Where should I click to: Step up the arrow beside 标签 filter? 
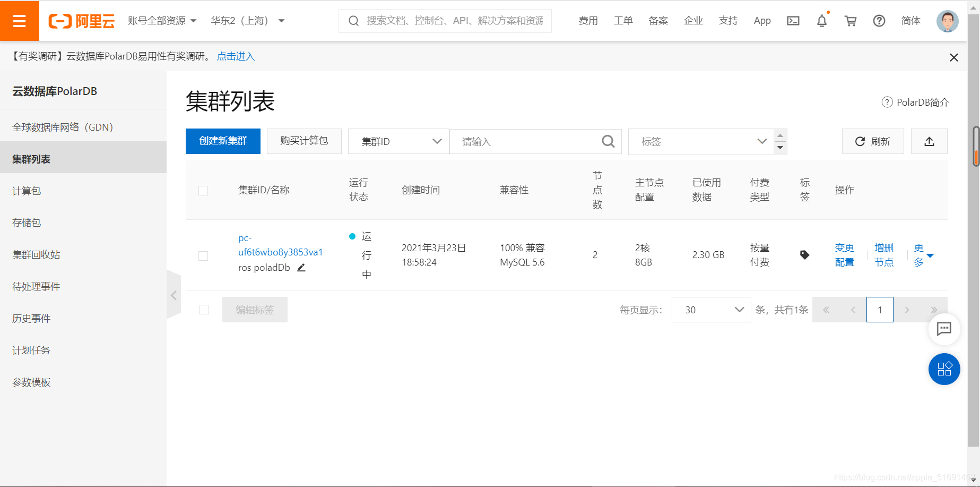pos(780,135)
